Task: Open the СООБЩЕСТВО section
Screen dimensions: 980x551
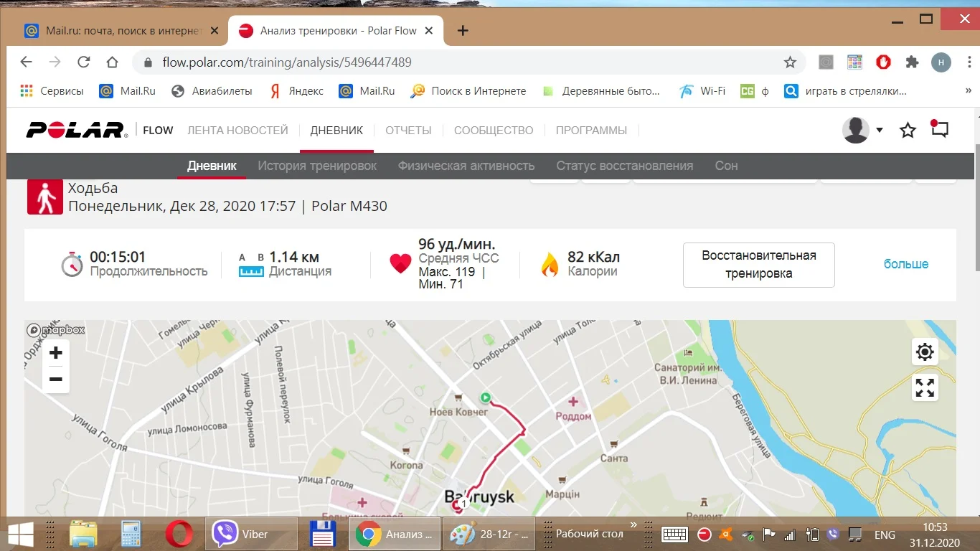Action: click(x=494, y=131)
